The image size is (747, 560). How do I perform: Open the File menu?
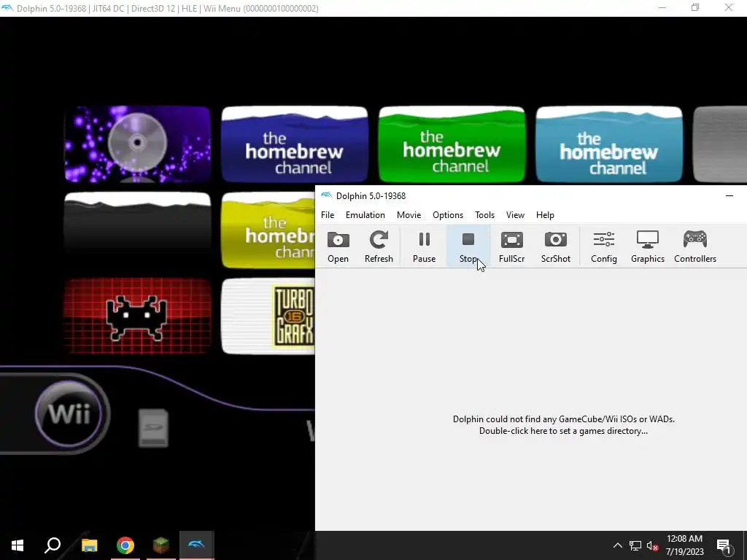pos(328,215)
